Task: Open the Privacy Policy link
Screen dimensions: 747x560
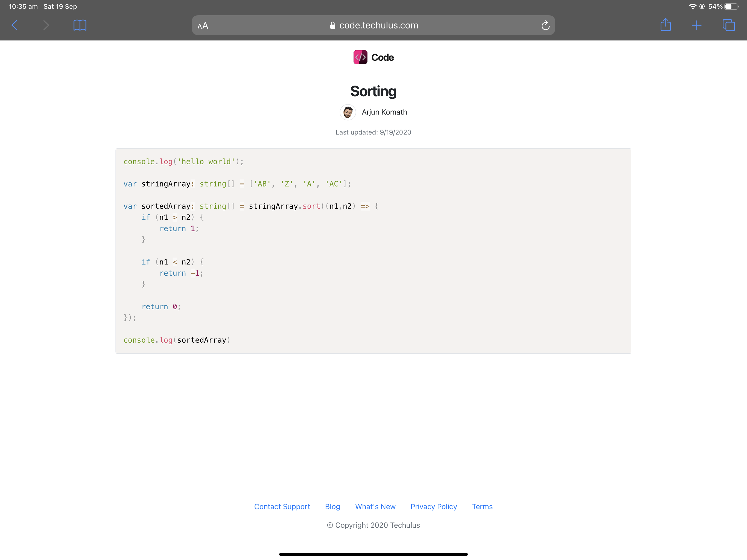Action: [434, 506]
